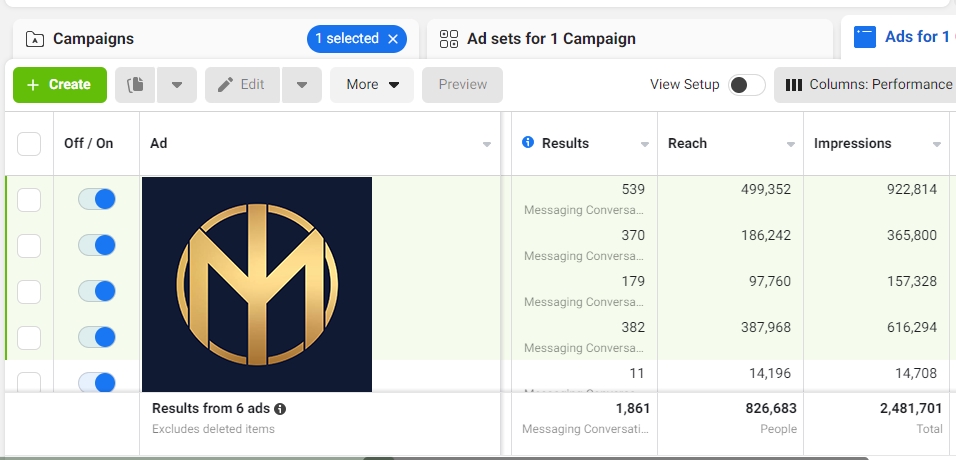Open the duplicate options dropdown arrow
The image size is (956, 460).
click(177, 85)
